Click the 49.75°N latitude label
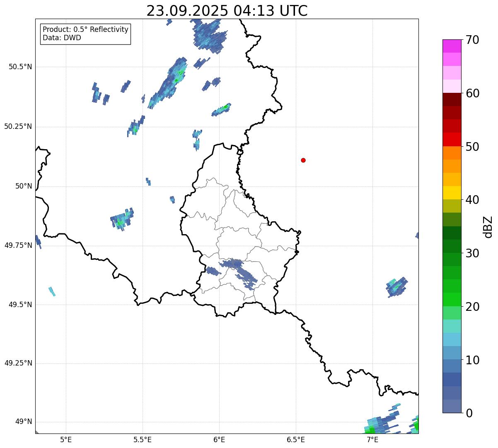 coord(18,245)
